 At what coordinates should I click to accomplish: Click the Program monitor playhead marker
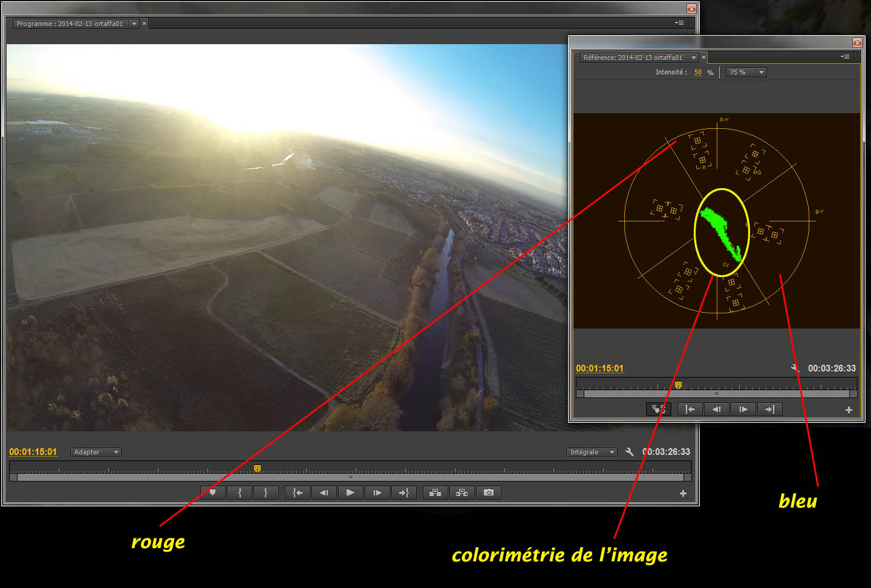pos(257,468)
